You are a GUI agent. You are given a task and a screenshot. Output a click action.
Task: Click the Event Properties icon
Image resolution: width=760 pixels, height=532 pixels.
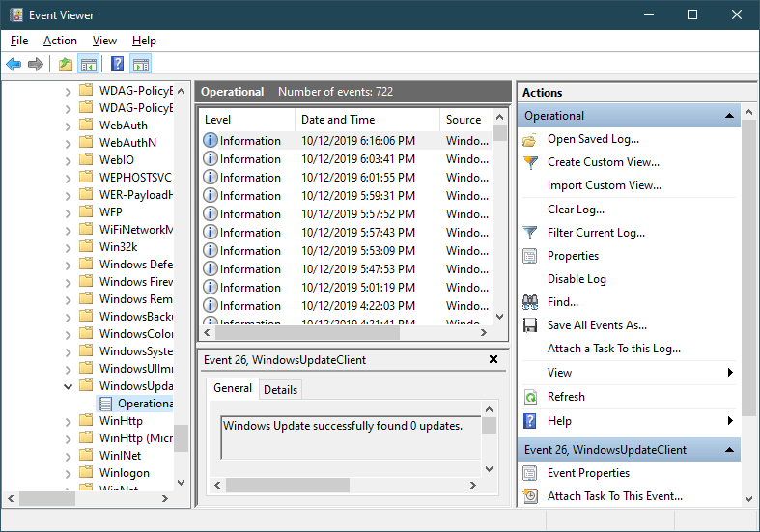[530, 473]
